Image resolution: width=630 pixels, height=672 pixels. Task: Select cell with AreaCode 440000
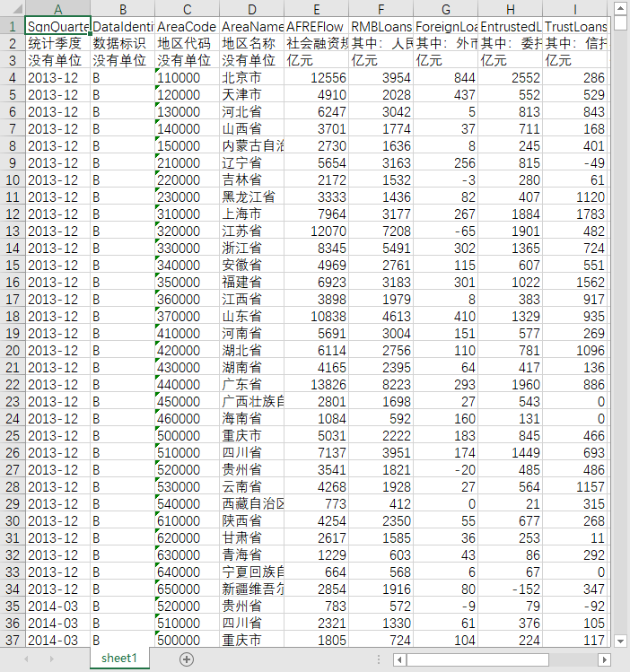point(187,384)
